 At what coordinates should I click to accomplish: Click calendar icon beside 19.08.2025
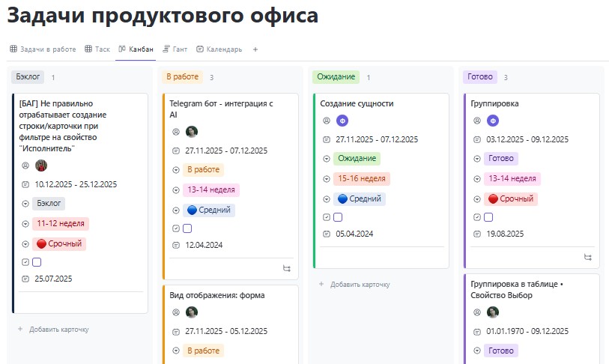(477, 234)
